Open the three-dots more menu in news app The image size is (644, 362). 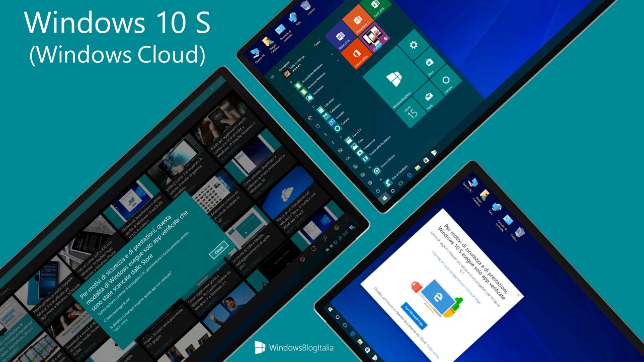tap(346, 219)
